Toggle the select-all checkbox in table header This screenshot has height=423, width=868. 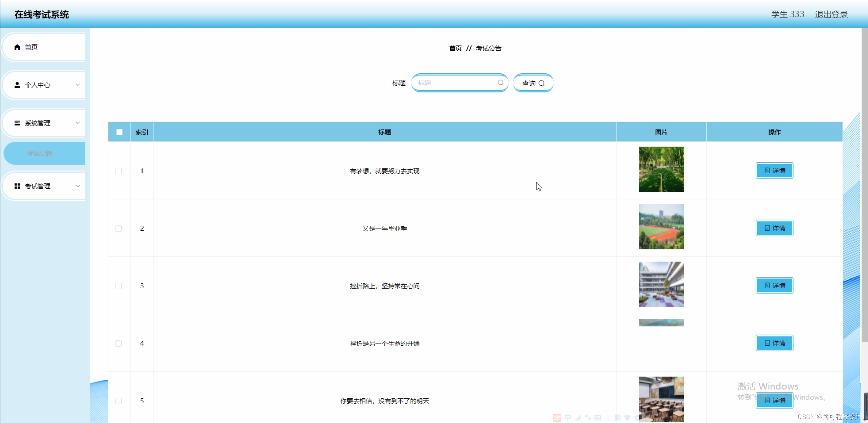tap(119, 132)
